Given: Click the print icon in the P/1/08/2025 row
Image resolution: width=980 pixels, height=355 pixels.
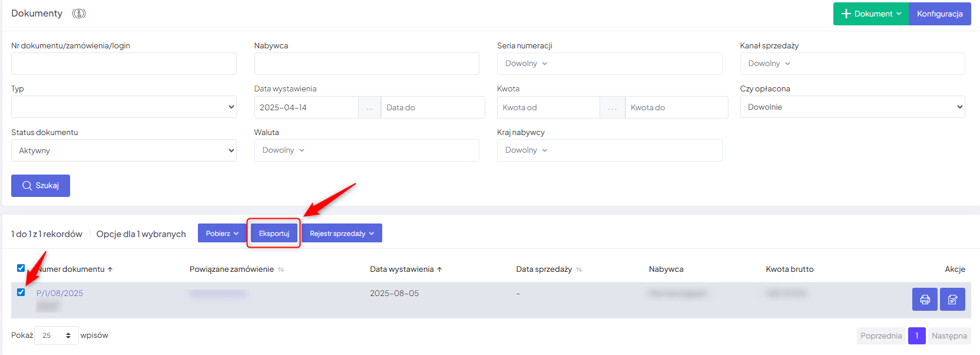Looking at the screenshot, I should coord(925,300).
